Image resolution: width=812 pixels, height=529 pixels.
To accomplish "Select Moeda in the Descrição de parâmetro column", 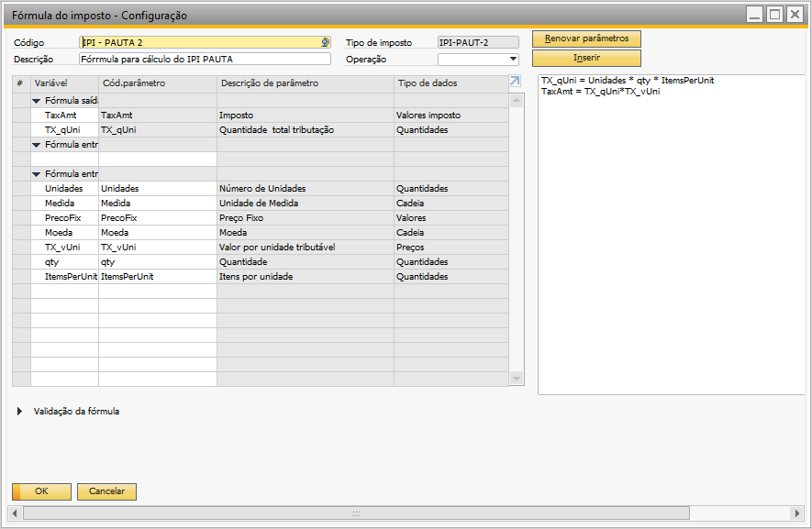I will coord(306,233).
